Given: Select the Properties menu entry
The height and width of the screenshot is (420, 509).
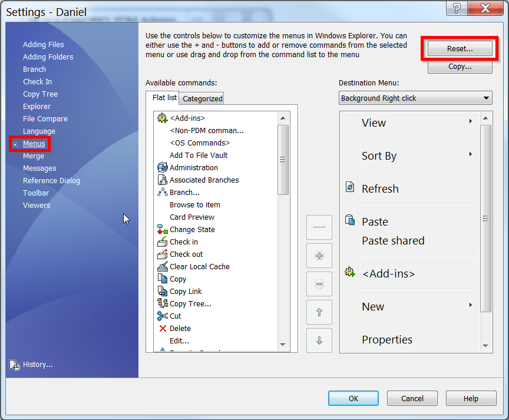Looking at the screenshot, I should click(387, 339).
